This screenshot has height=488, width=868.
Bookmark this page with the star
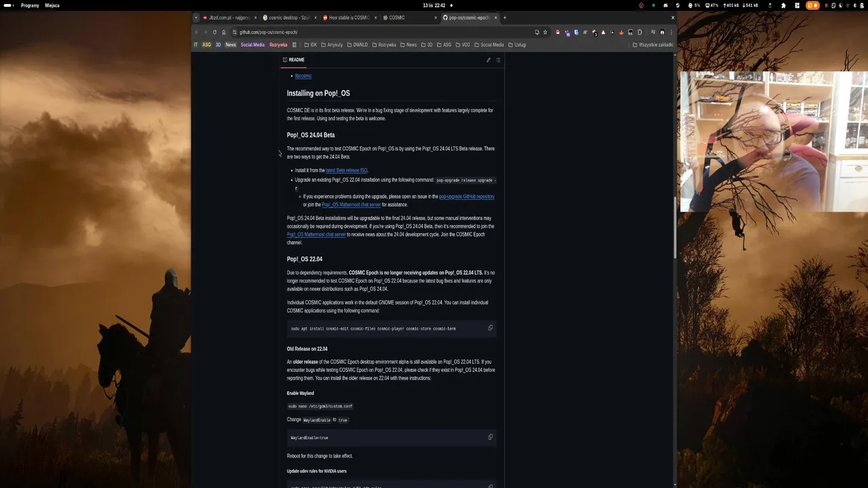click(x=545, y=32)
